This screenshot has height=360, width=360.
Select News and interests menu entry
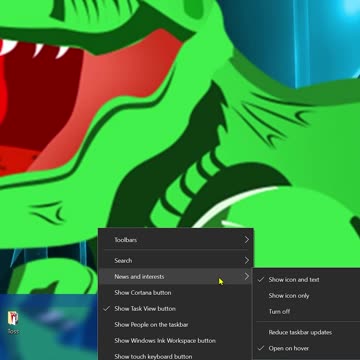pyautogui.click(x=176, y=276)
